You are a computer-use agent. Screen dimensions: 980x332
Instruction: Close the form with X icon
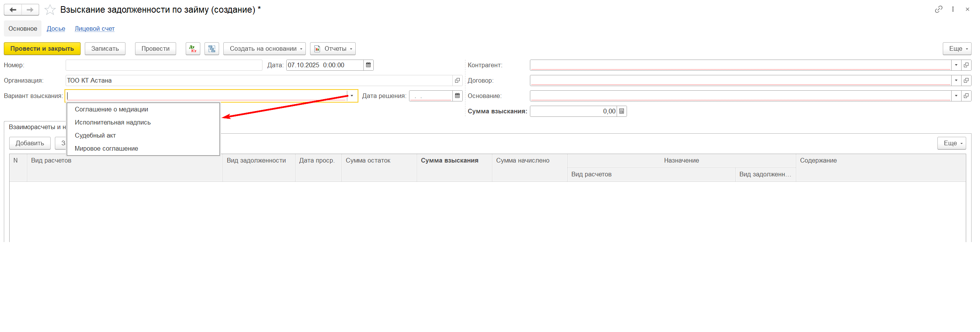967,9
